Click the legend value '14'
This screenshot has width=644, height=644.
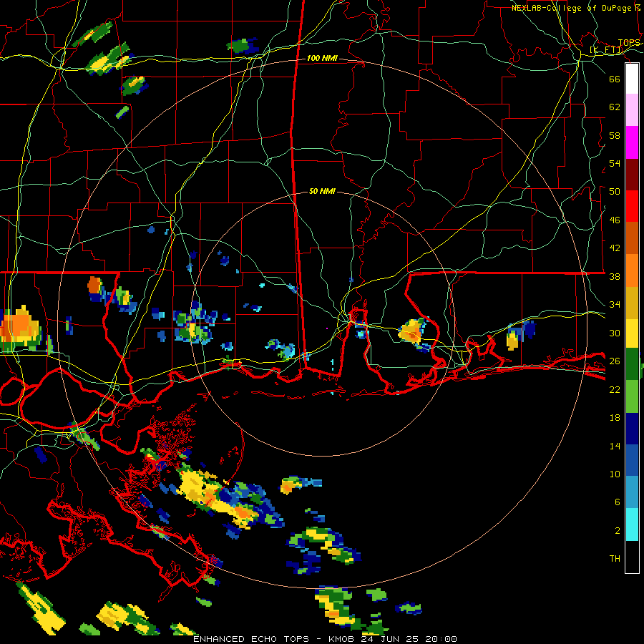pyautogui.click(x=615, y=446)
